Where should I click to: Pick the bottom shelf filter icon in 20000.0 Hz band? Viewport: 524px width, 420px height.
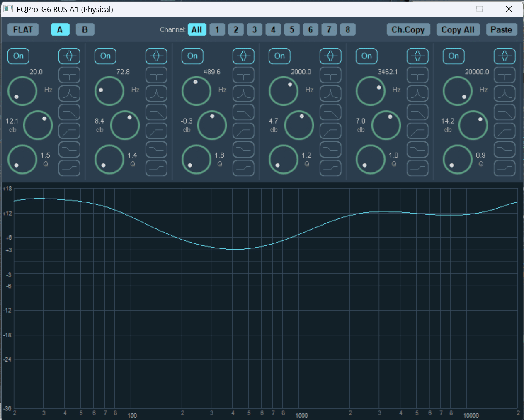point(505,168)
